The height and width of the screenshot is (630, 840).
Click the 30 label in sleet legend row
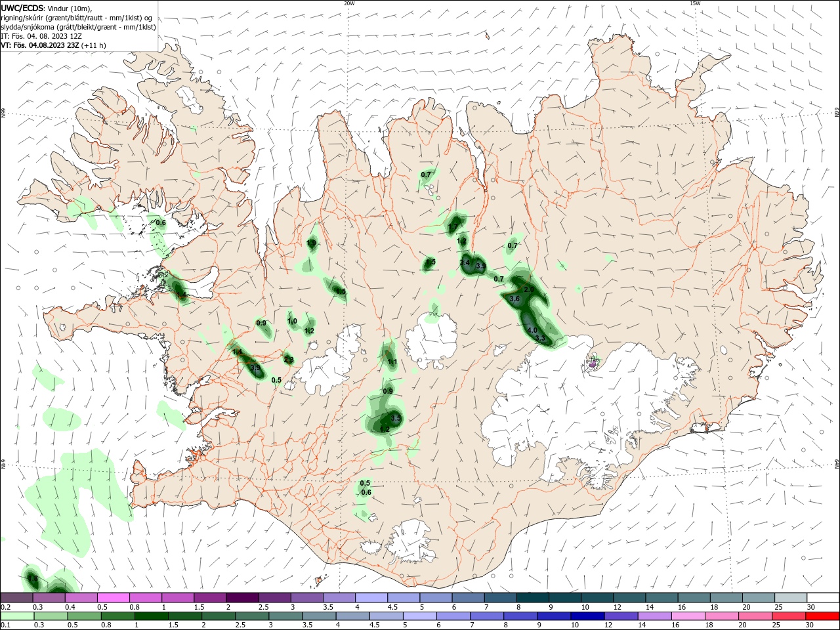click(811, 607)
